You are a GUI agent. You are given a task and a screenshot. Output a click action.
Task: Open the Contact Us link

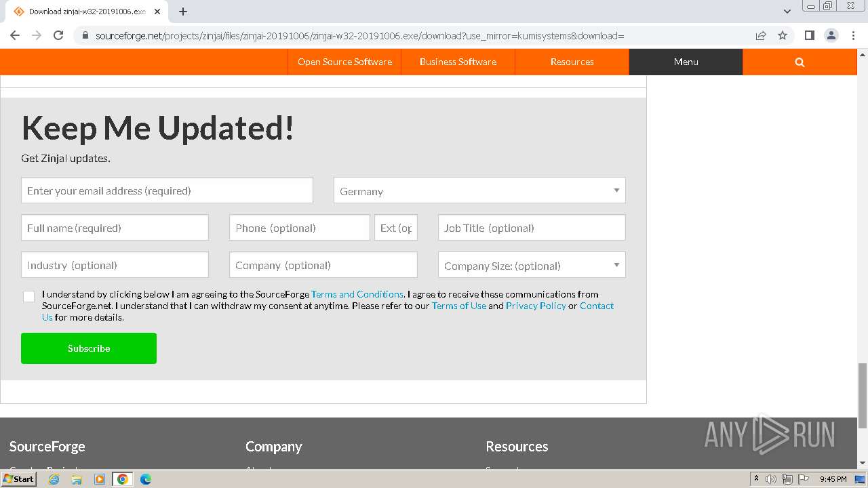[x=597, y=306]
